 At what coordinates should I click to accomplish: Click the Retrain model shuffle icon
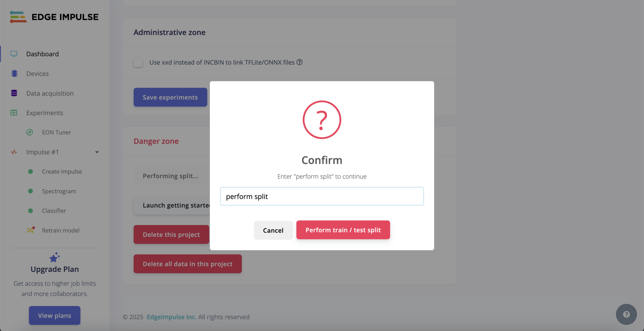coord(30,230)
